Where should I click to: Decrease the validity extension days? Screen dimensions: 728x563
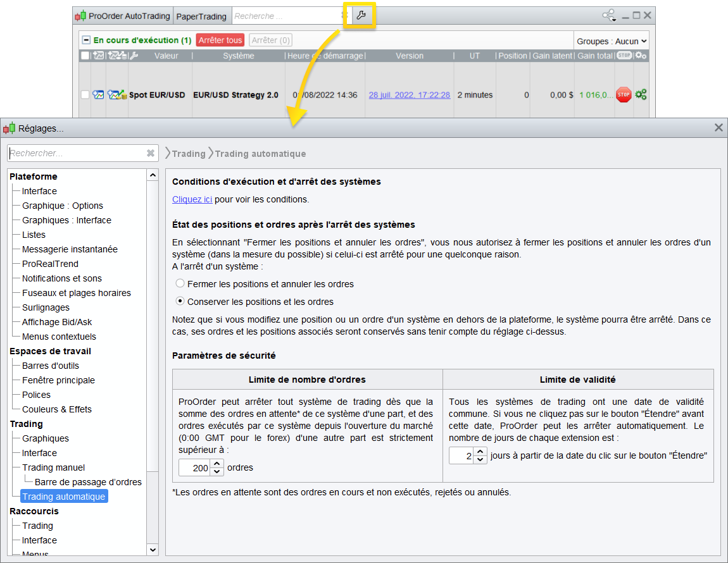point(480,459)
